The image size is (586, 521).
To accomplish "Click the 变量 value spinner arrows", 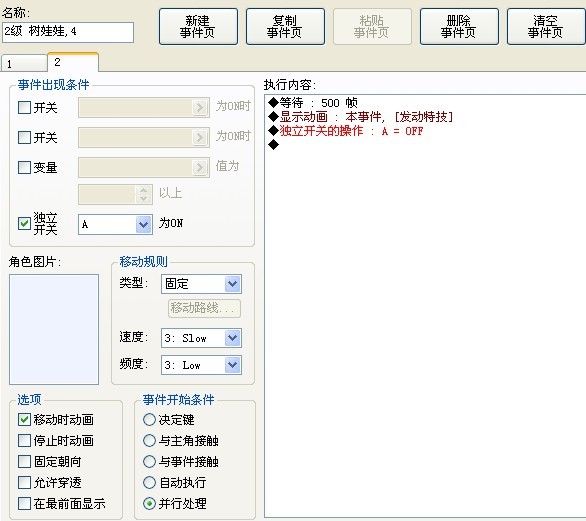I will (x=144, y=194).
